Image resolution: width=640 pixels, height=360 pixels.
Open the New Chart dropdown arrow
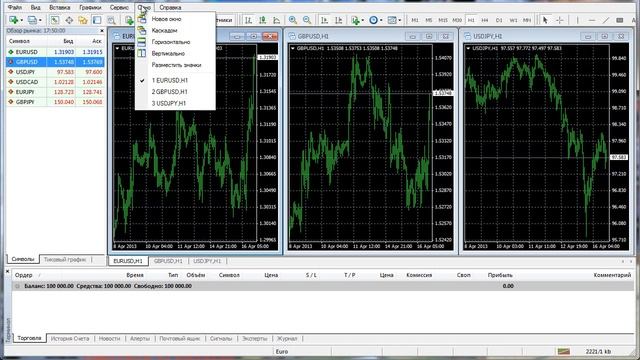21,20
